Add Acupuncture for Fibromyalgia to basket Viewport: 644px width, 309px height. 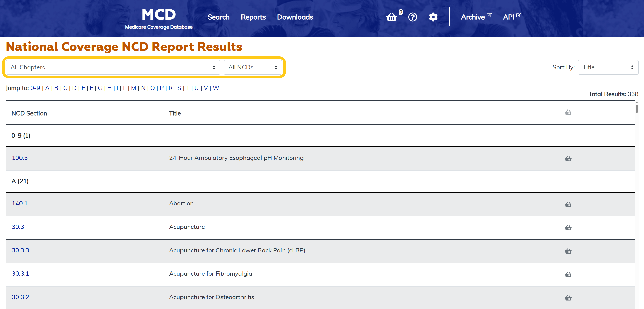[568, 274]
